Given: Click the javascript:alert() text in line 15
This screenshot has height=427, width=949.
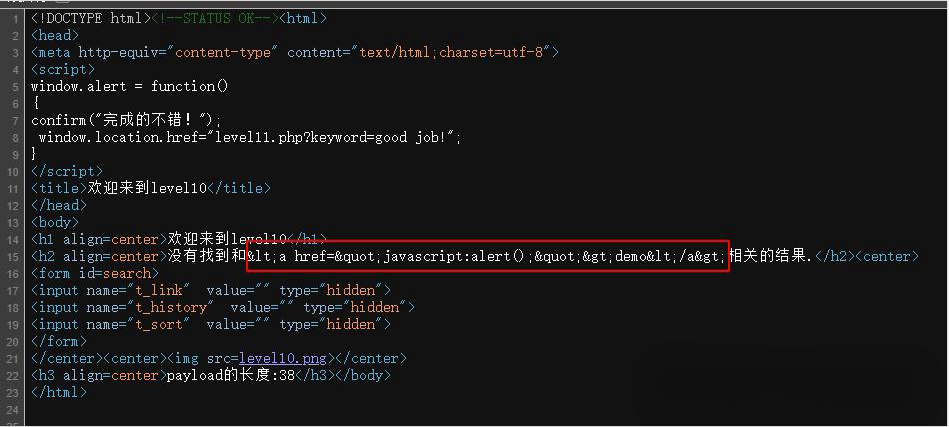Looking at the screenshot, I should [456, 256].
